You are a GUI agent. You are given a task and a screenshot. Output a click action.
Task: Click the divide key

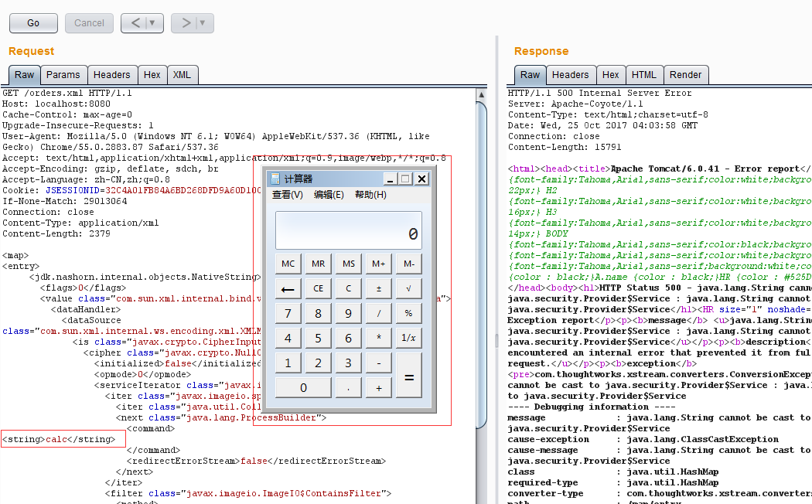pyautogui.click(x=379, y=314)
